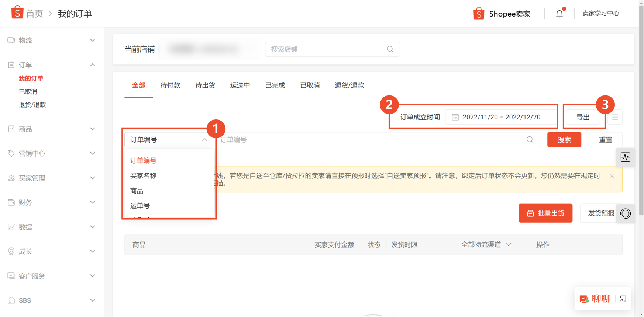Click the calendar icon in date range
Image resolution: width=644 pixels, height=317 pixels.
point(455,117)
